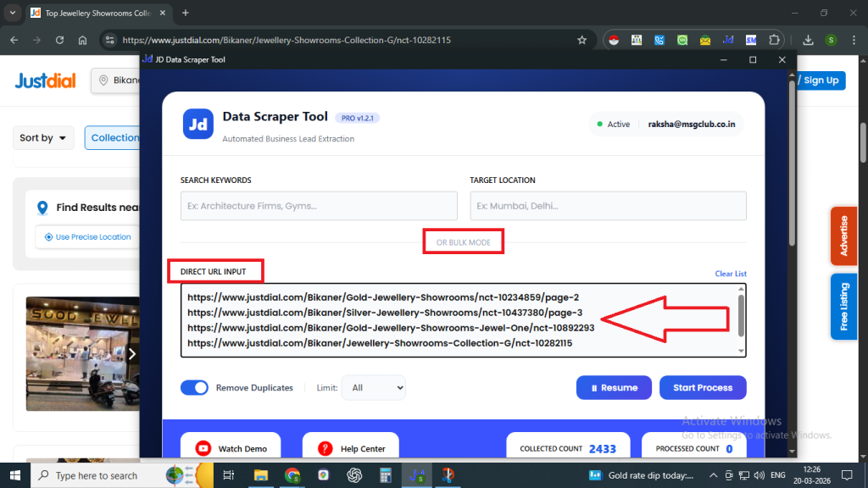This screenshot has width=868, height=488.
Task: Toggle the Remove Duplicates switch
Action: point(194,387)
